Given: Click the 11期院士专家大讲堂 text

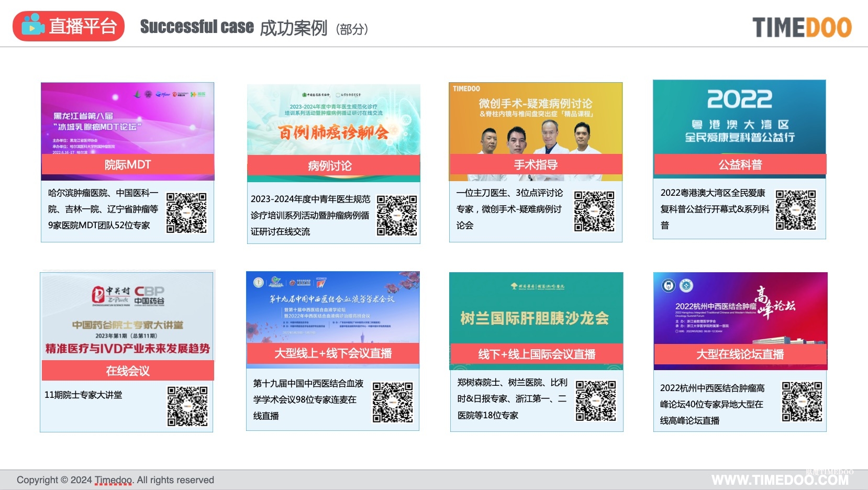Looking at the screenshot, I should (83, 395).
